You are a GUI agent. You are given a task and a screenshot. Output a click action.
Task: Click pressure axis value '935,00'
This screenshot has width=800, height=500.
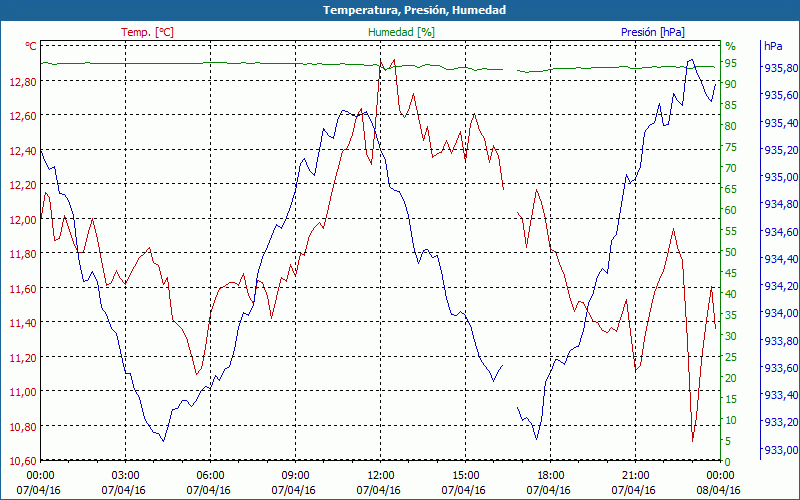[x=781, y=177]
